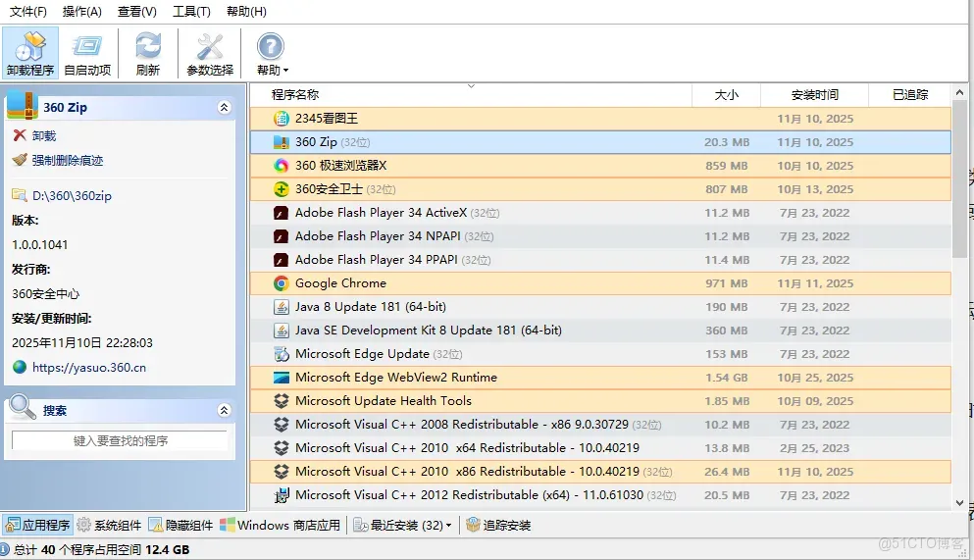
Task: Sort by the 大小 column header
Action: [x=726, y=95]
